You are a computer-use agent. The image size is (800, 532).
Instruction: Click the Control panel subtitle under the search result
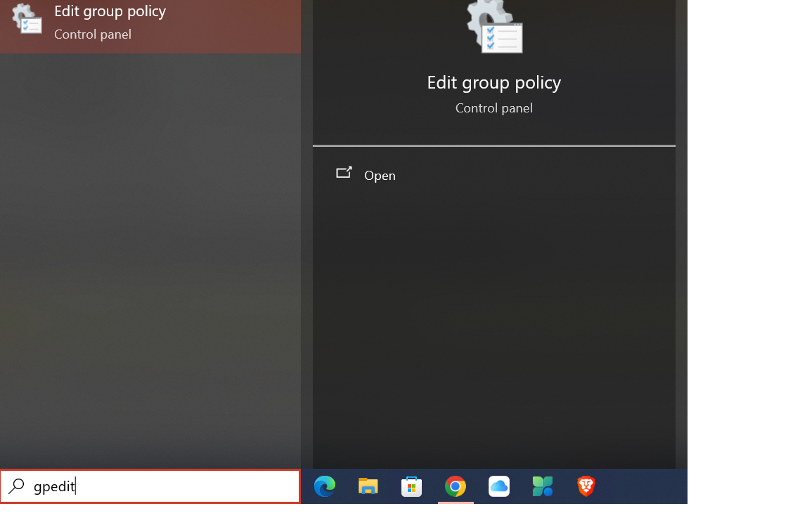pyautogui.click(x=93, y=34)
